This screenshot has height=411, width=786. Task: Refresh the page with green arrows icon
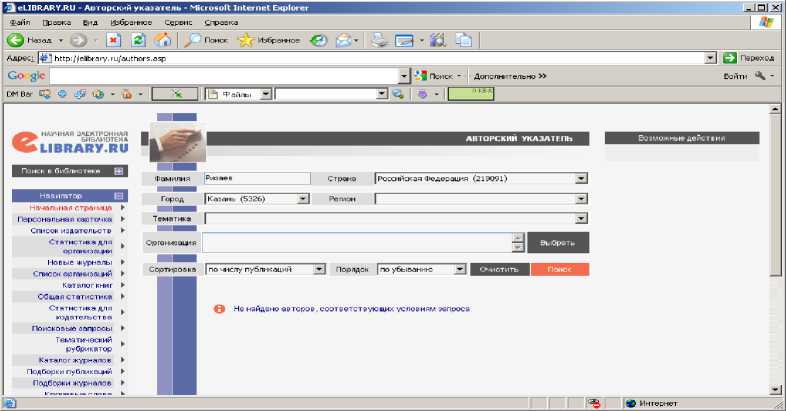(x=138, y=40)
